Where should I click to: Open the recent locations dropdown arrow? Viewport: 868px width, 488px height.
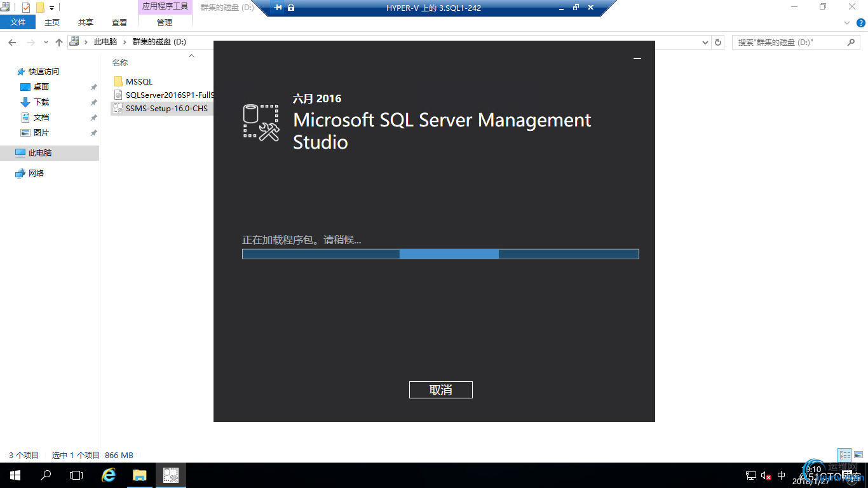46,43
